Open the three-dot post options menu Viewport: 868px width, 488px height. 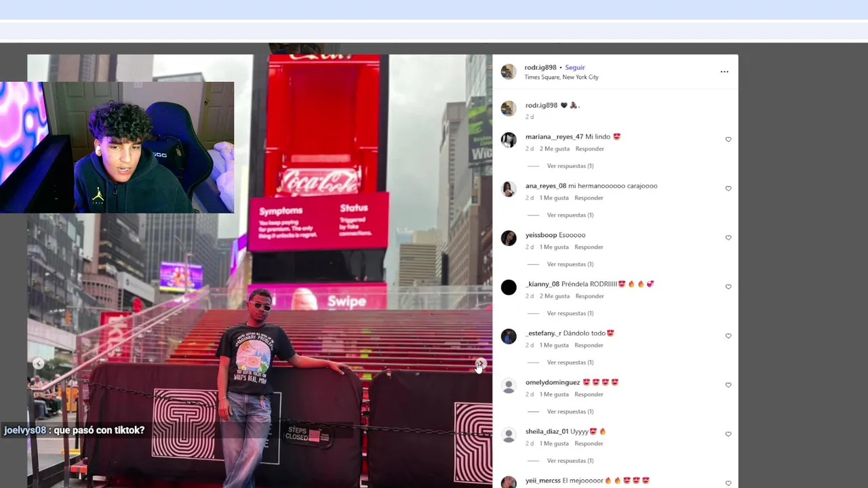724,72
